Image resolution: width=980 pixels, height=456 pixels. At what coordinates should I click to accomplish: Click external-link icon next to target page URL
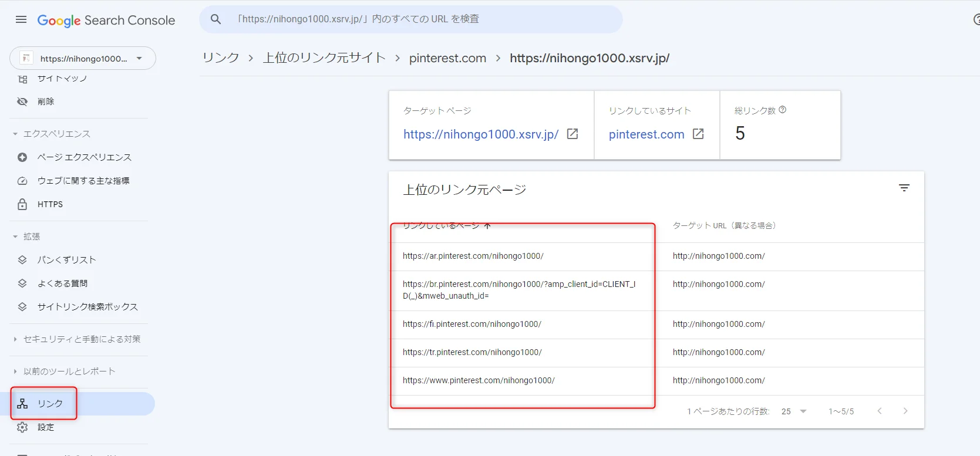[x=572, y=134]
